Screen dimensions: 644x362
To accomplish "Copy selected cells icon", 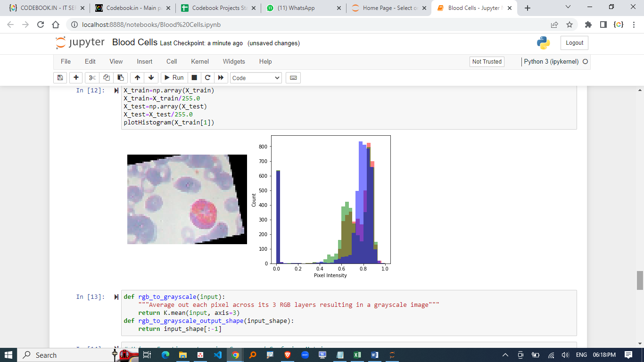I will click(x=107, y=78).
